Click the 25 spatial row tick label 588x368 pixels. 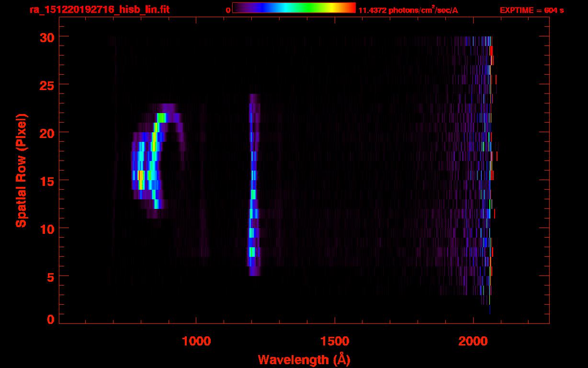(47, 85)
